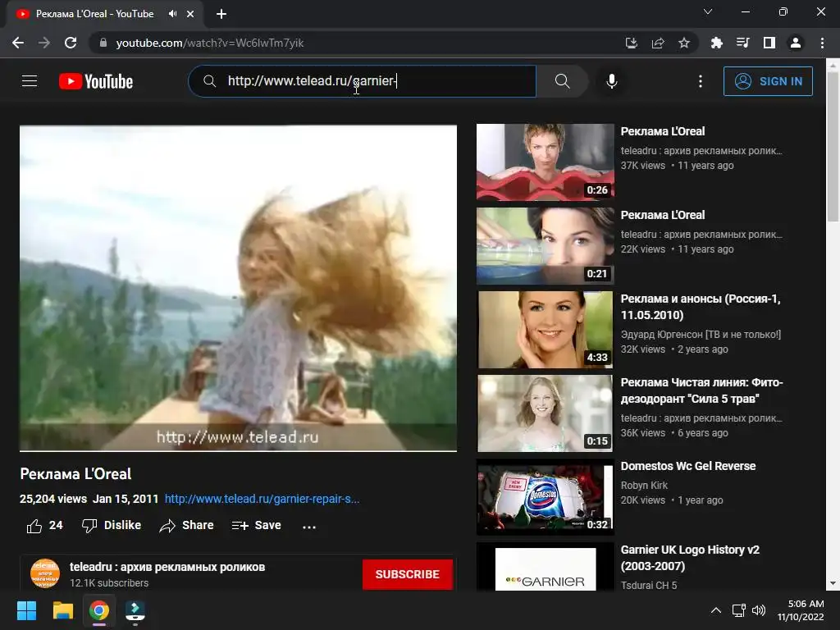Open Реклама Чистая линия Фито-дезодорант video title

(702, 390)
